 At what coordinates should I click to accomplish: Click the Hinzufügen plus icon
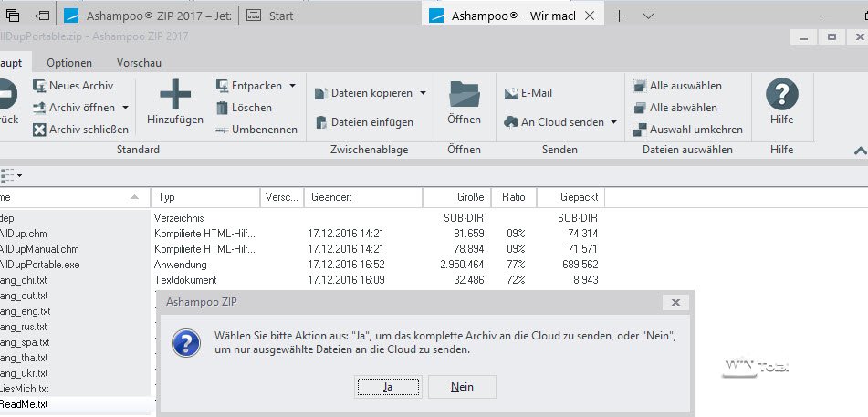[x=174, y=94]
